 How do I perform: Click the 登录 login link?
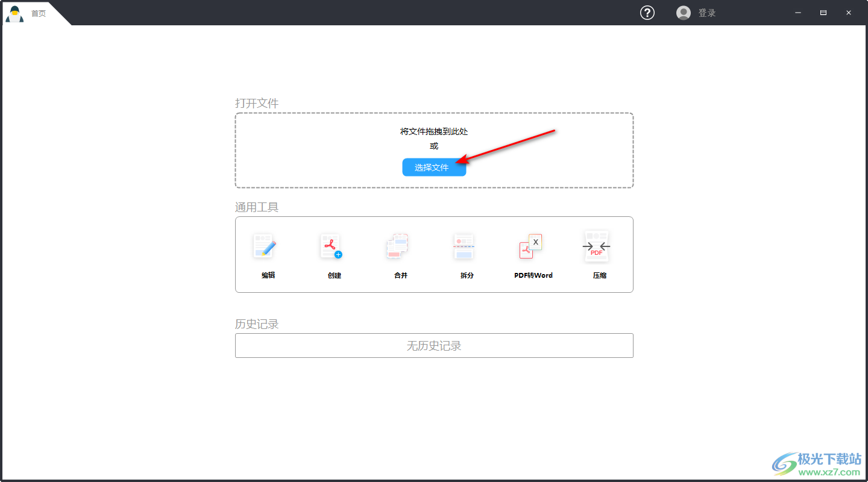[x=707, y=13]
